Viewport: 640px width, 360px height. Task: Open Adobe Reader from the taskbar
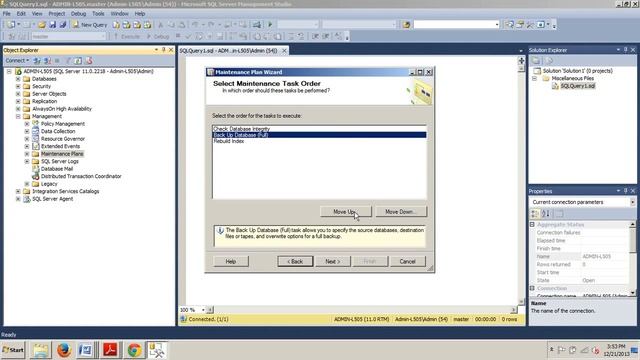pyautogui.click(x=110, y=350)
